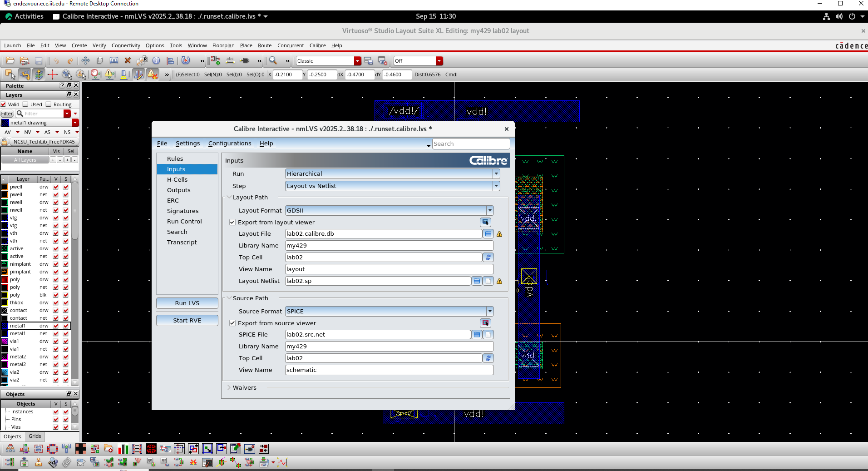Open the Verify menu in Virtuoso
Image resolution: width=868 pixels, height=471 pixels.
(99, 45)
